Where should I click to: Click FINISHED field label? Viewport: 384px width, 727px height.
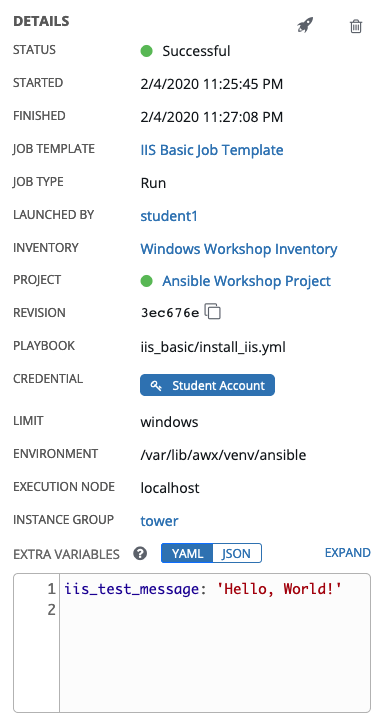39,115
